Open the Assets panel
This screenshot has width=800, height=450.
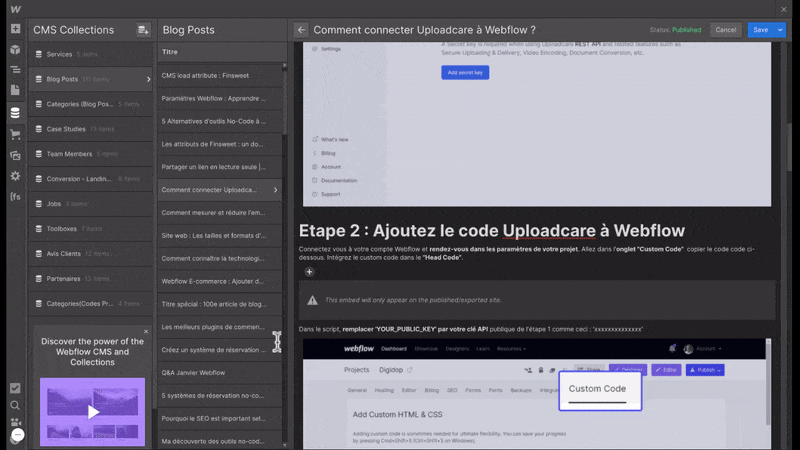[x=15, y=155]
